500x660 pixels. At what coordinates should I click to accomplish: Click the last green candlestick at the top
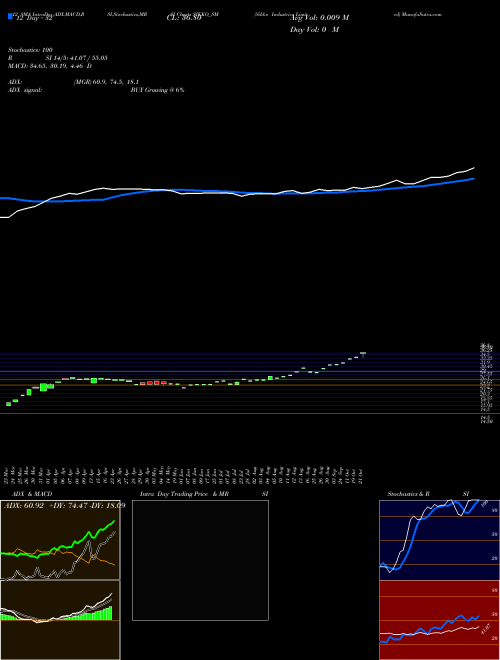pos(363,354)
